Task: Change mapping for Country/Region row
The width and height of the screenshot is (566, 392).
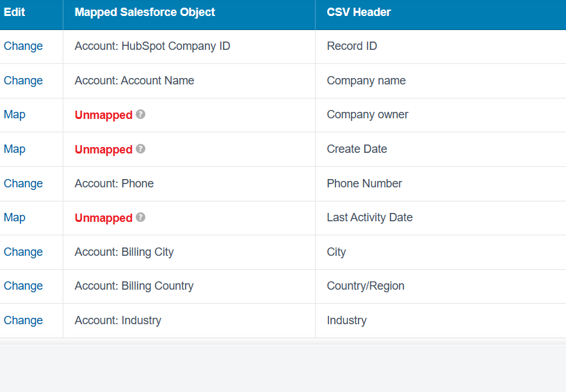Action: [23, 286]
